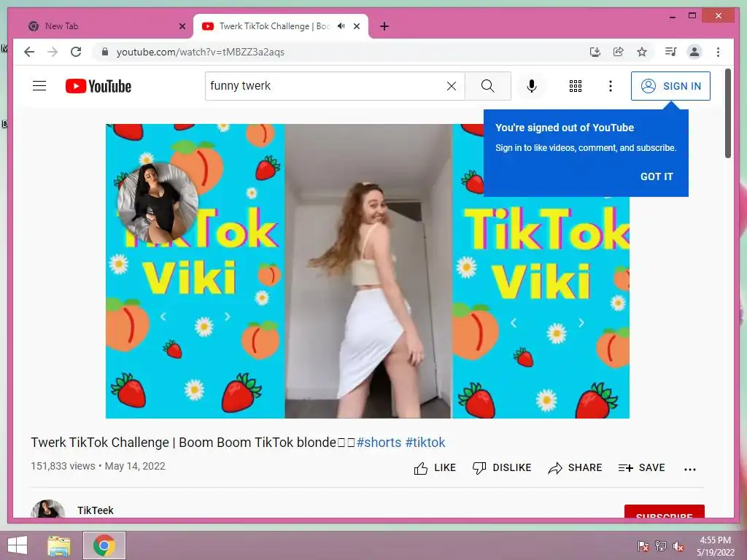Open the YouTube hamburger guide menu
Screen dimensions: 747x560
pyautogui.click(x=39, y=86)
